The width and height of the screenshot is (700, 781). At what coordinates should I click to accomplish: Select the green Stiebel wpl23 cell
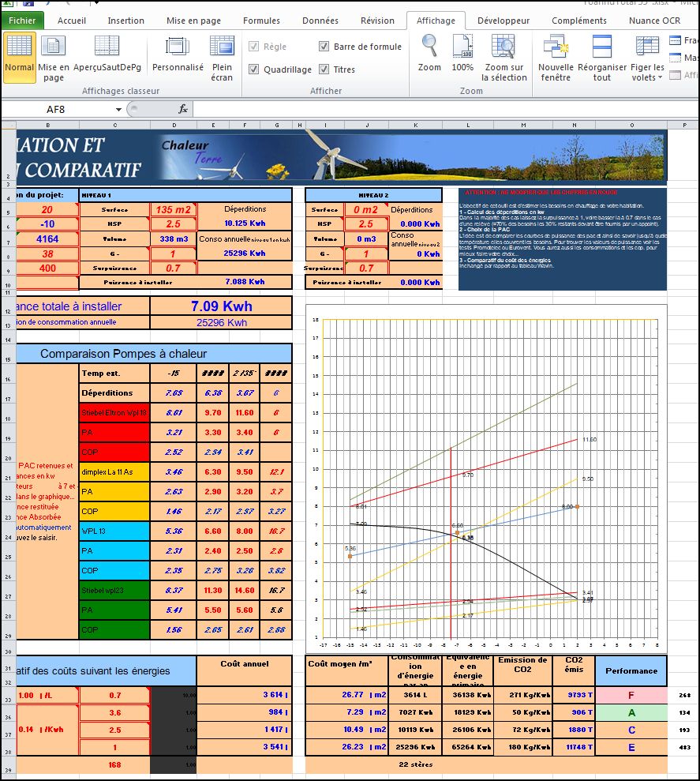[x=114, y=591]
